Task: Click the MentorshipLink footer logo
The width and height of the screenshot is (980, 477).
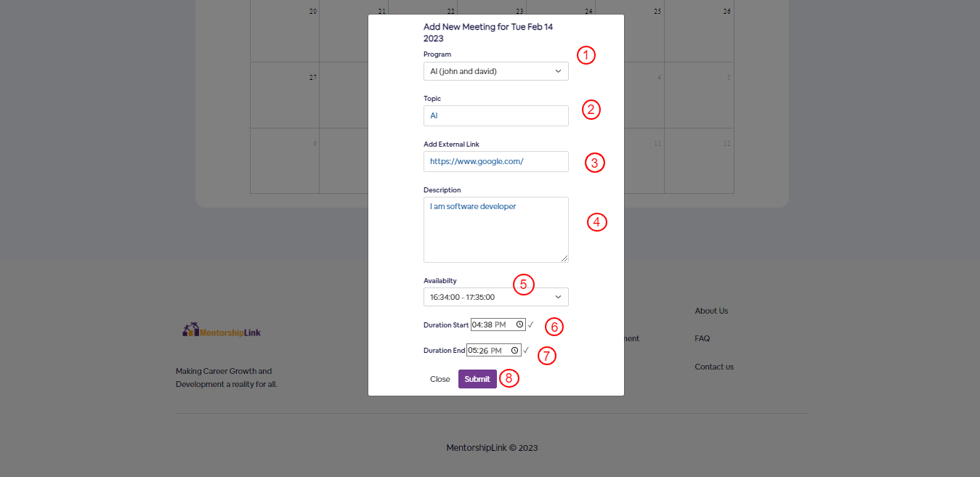Action: coord(222,331)
